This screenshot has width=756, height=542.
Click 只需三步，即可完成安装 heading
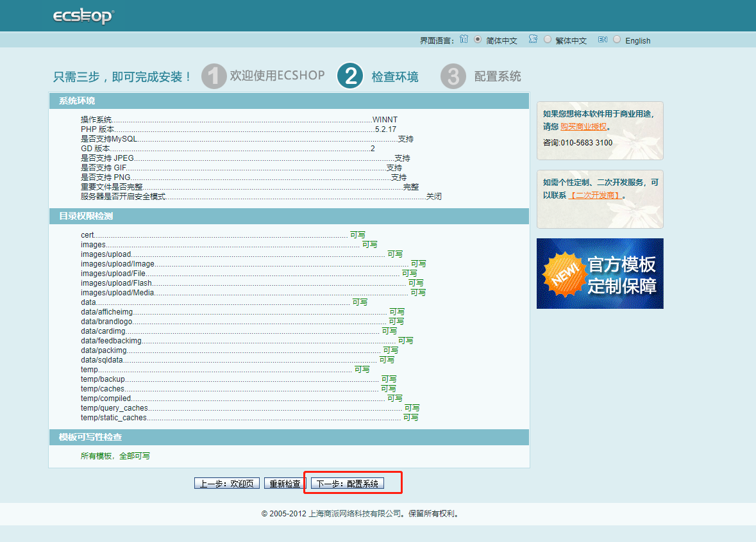coord(123,77)
